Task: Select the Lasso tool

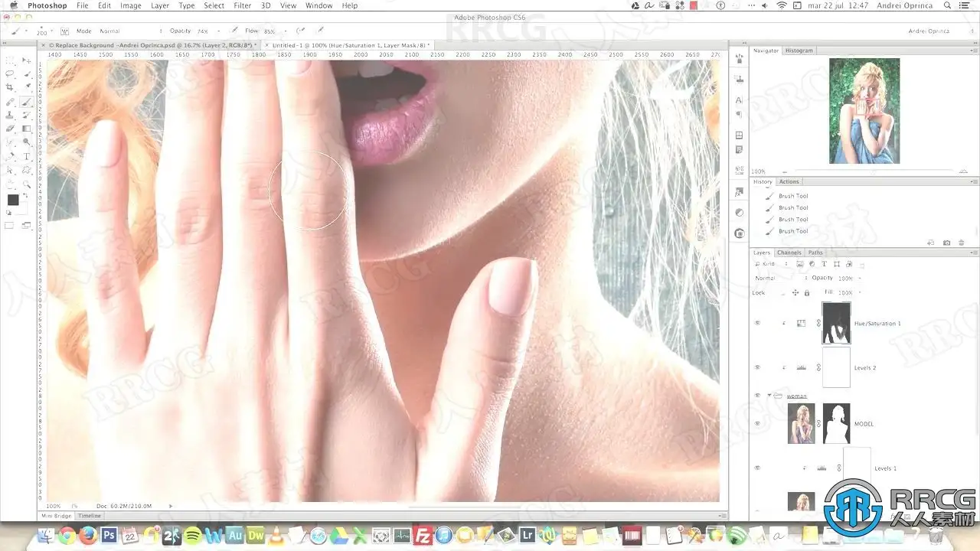Action: point(10,74)
